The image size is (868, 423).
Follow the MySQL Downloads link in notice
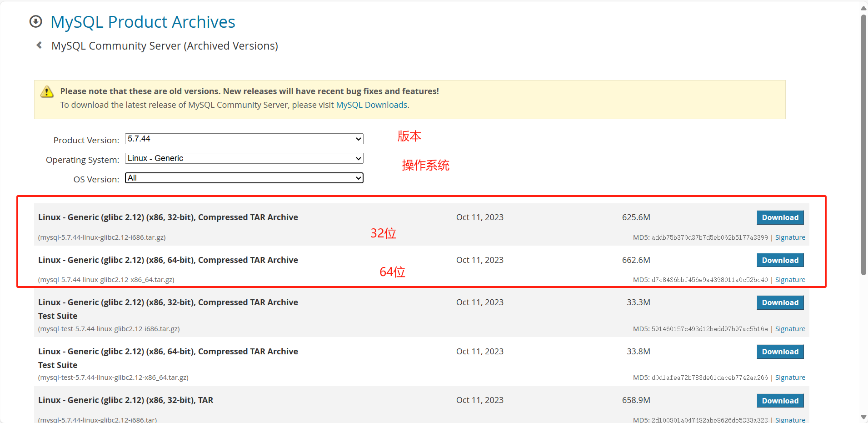pos(371,105)
